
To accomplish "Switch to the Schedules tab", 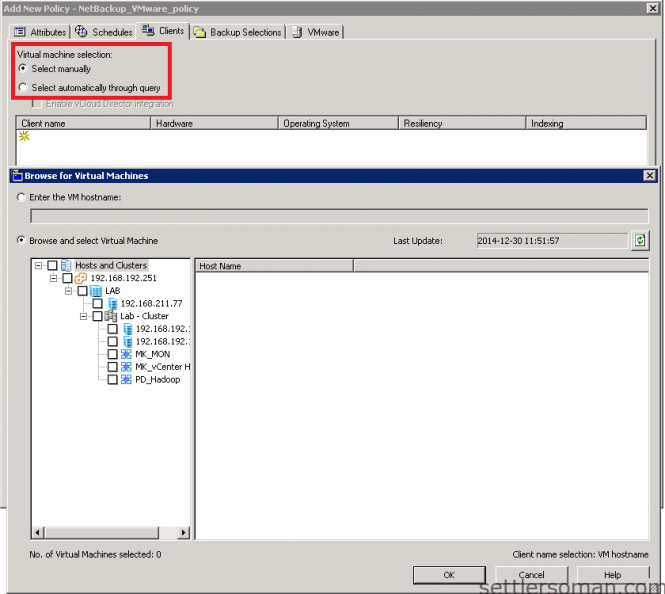I will click(x=104, y=32).
